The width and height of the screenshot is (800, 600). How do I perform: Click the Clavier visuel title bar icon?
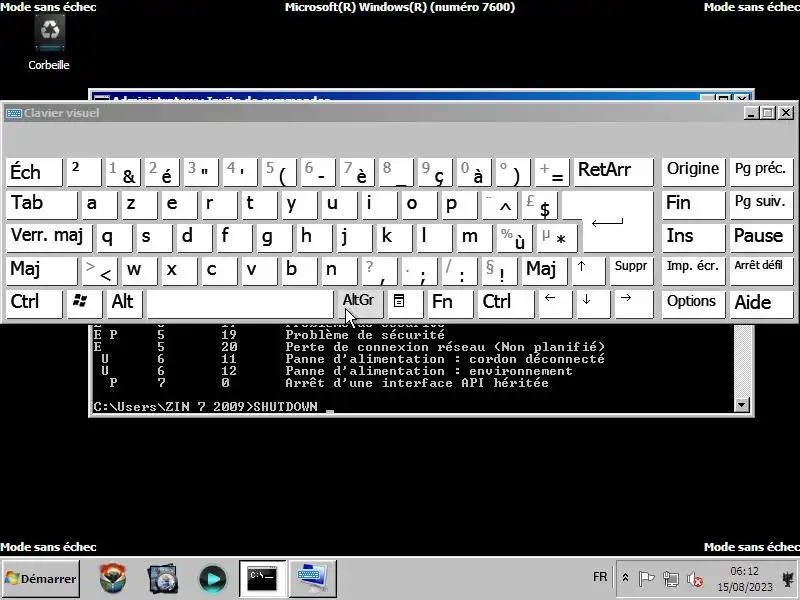click(13, 113)
